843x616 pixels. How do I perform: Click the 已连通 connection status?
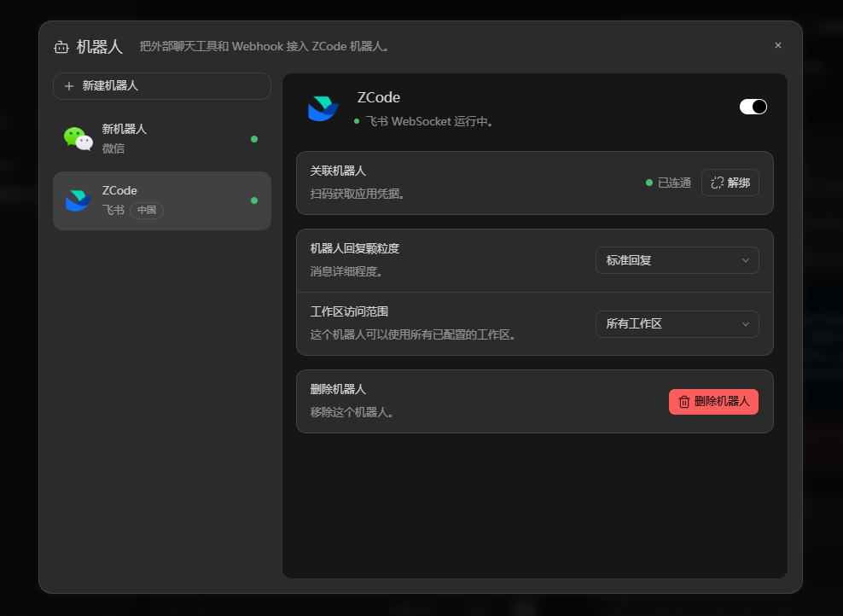(x=668, y=183)
